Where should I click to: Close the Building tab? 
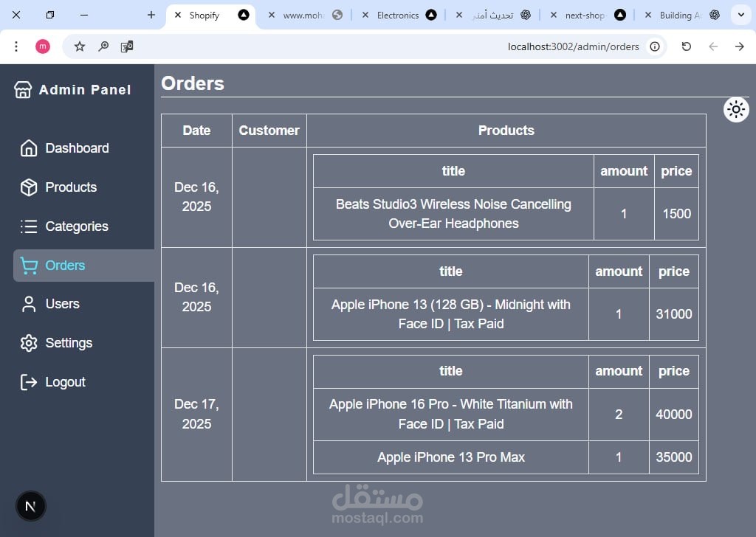(x=648, y=15)
